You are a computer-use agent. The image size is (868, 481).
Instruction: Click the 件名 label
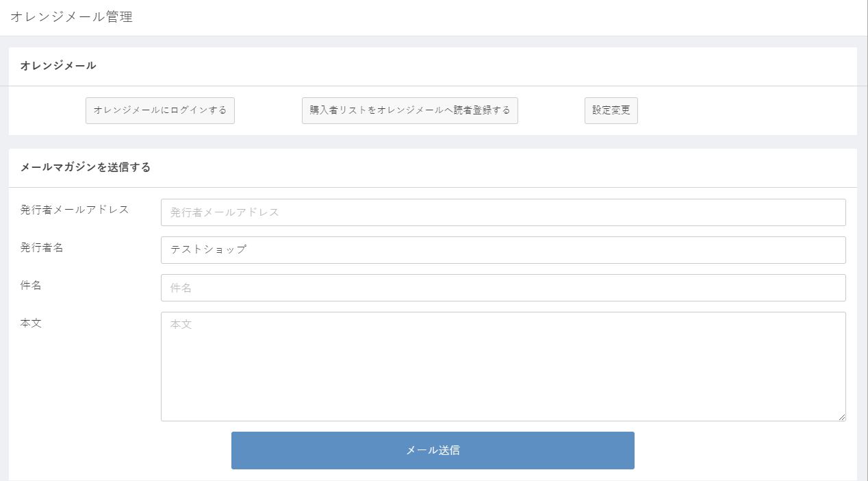31,285
